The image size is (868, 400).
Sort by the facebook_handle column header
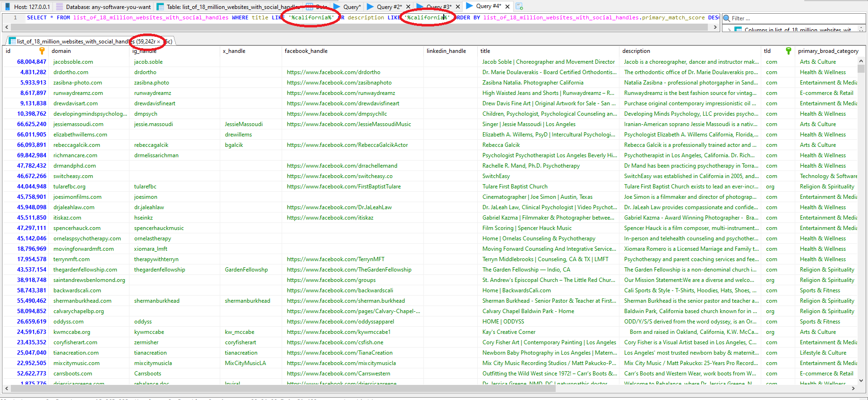tap(352, 51)
